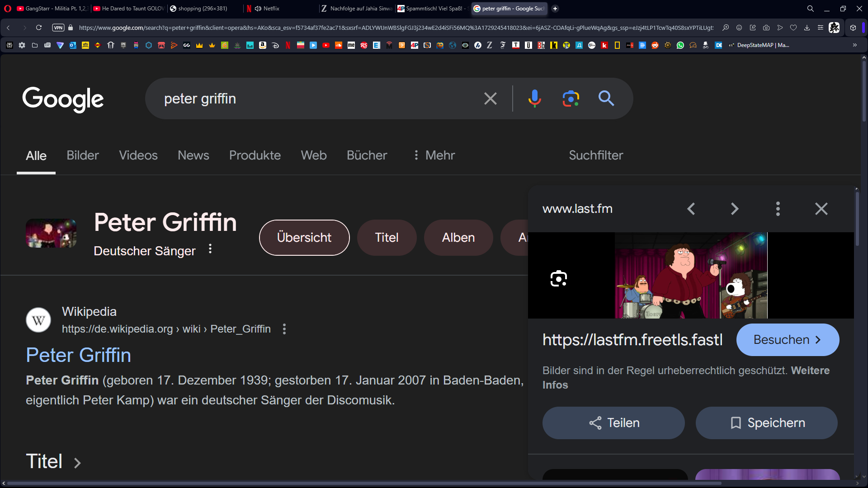This screenshot has width=868, height=488.
Task: Open downloads icon in the toolbar
Action: [x=807, y=28]
